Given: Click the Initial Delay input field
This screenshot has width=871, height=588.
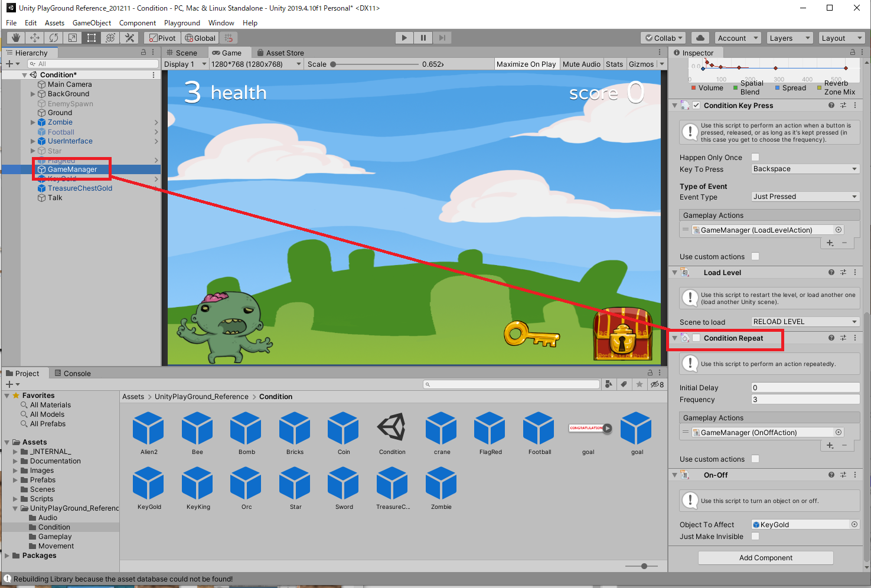Looking at the screenshot, I should coord(805,388).
